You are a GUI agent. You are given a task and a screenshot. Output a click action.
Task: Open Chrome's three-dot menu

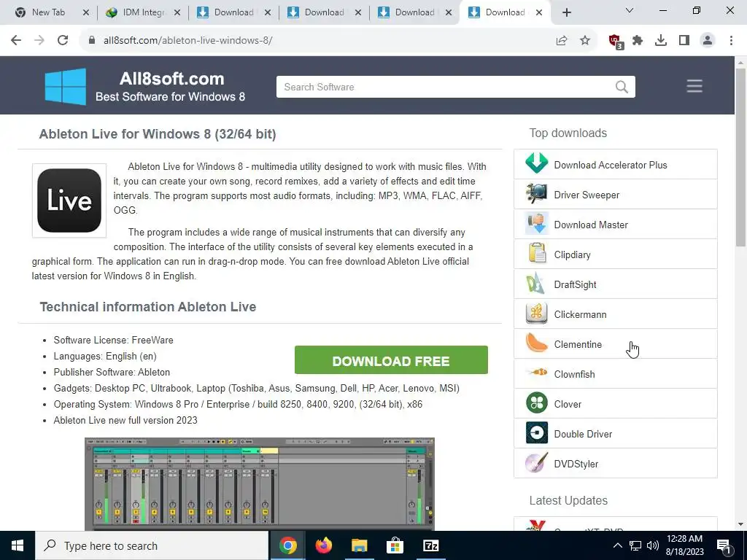731,41
